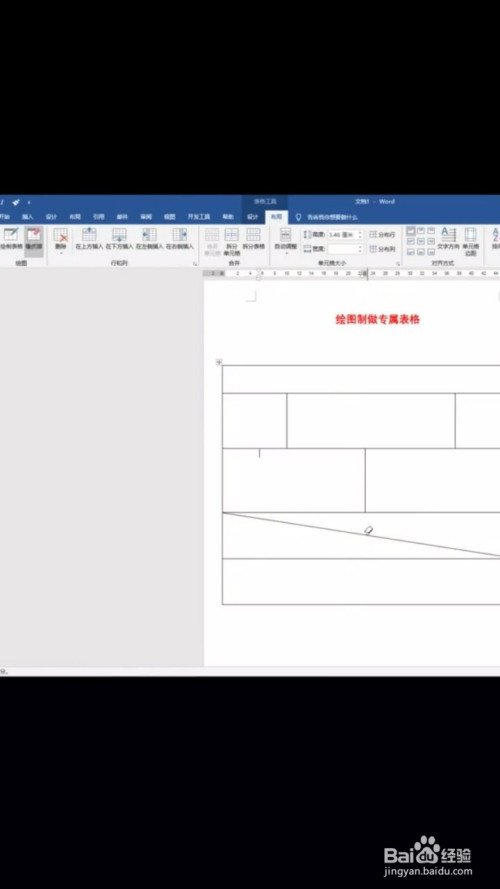Click Split Table (拆分表格) icon
Screen dimensions: 500x889
[253, 239]
